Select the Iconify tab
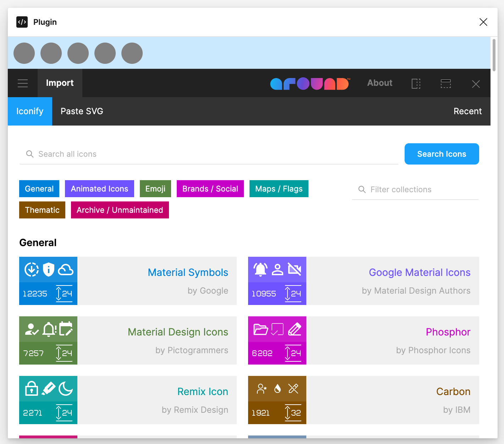504x444 pixels. pos(30,111)
